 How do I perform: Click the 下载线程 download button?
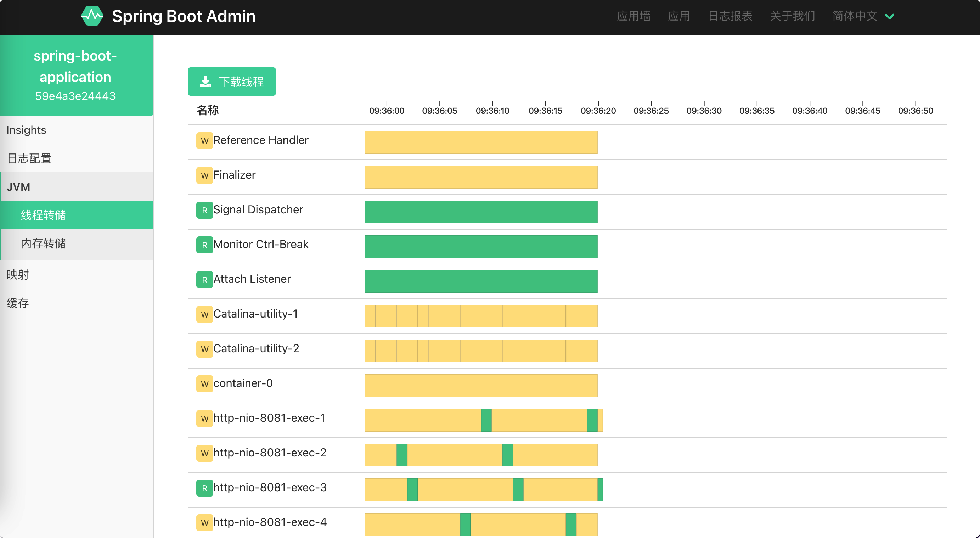[x=232, y=82]
